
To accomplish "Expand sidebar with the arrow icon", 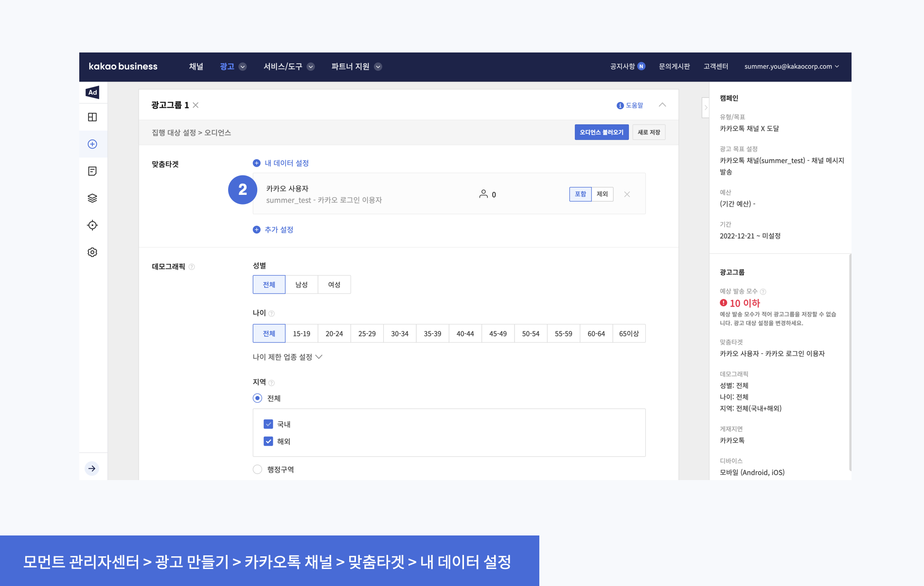I will (x=92, y=468).
